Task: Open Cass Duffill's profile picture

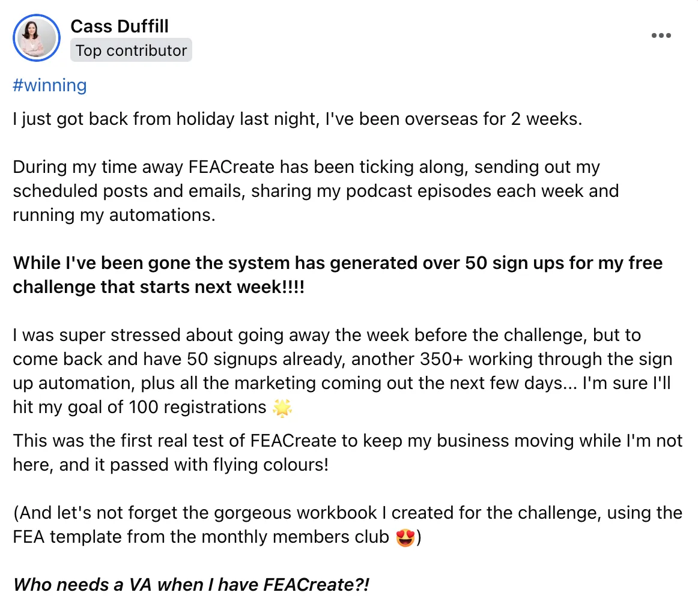Action: pos(37,38)
